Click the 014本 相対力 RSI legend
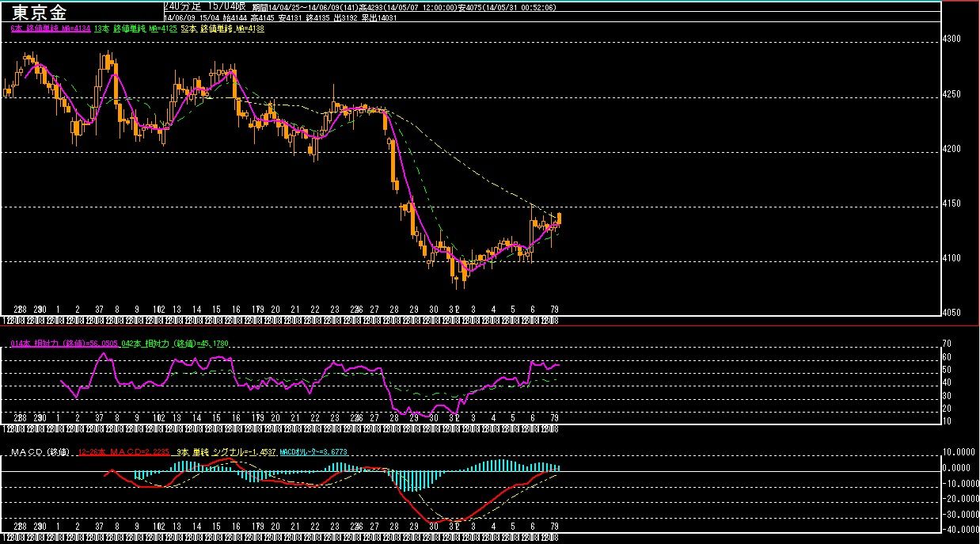Viewport: 980px width, 544px height. [x=64, y=344]
